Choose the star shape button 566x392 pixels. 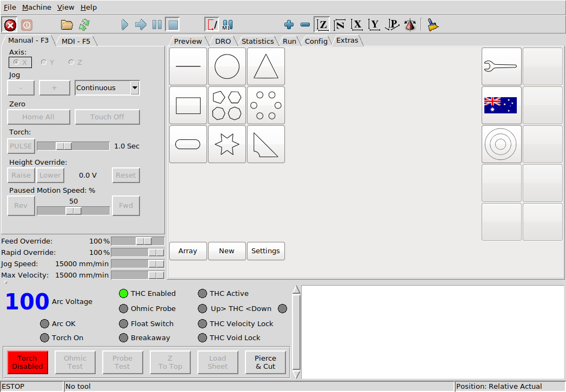point(227,144)
